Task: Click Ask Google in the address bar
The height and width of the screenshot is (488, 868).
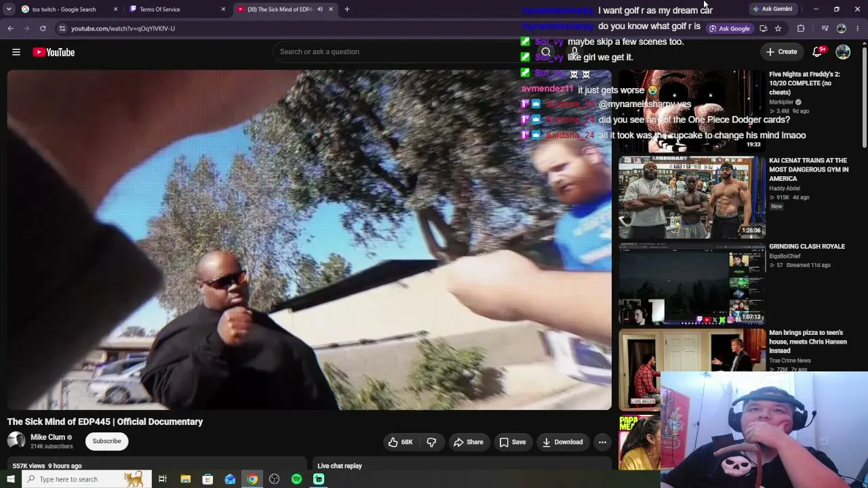Action: tap(729, 28)
